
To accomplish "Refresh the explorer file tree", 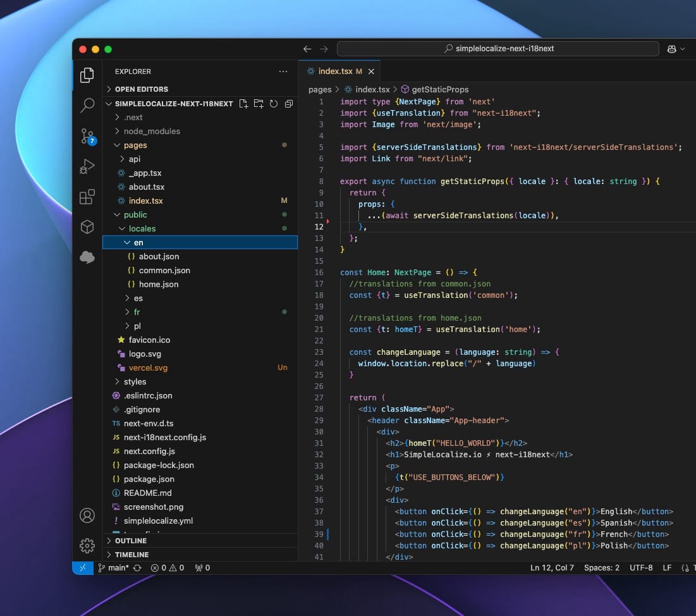I will pos(274,104).
